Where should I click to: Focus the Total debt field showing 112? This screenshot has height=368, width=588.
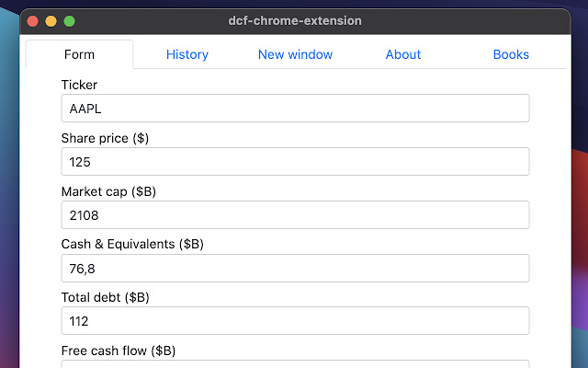[295, 321]
